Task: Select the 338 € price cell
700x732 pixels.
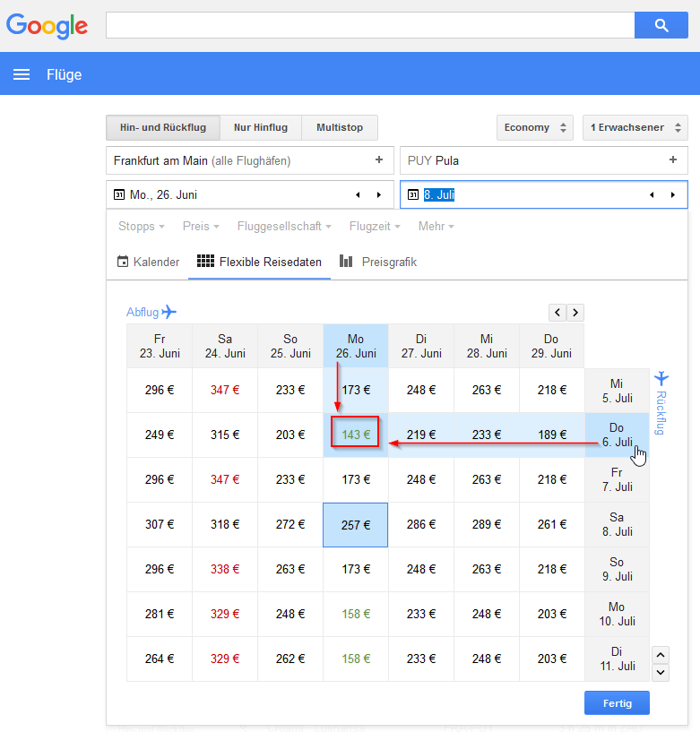Action: tap(225, 569)
